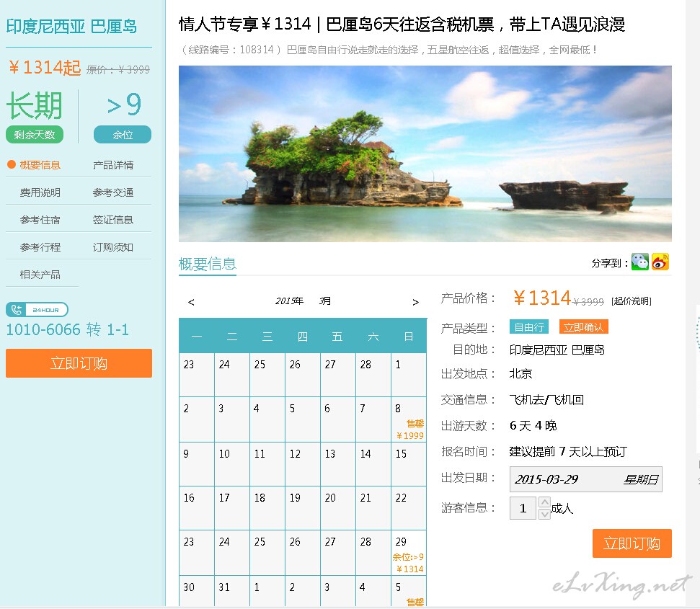Click the Bali island banner photo
This screenshot has height=609, width=700.
click(x=425, y=154)
